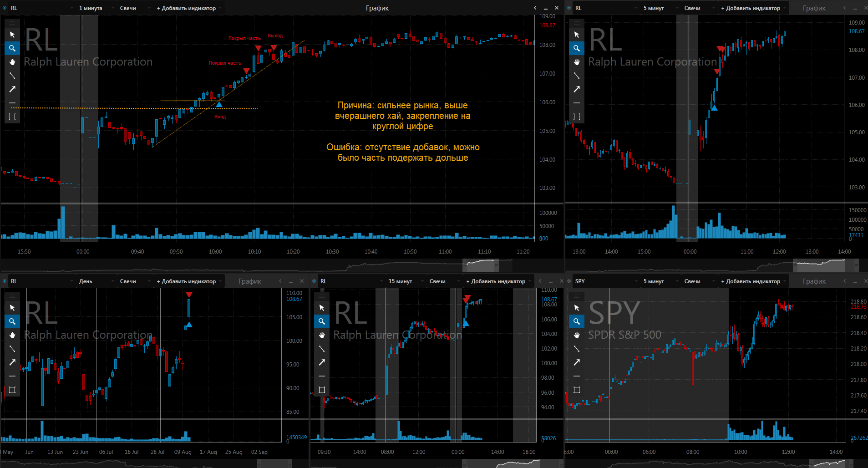Select the zoom tool in День RL chart
The image size is (868, 468).
pyautogui.click(x=12, y=321)
